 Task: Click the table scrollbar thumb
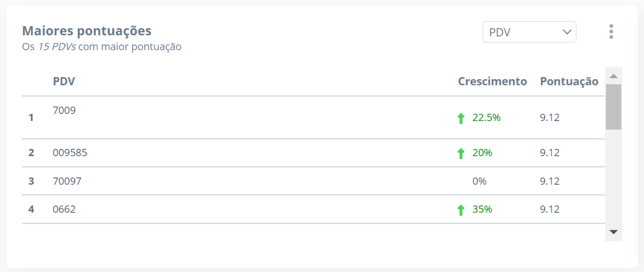(613, 107)
